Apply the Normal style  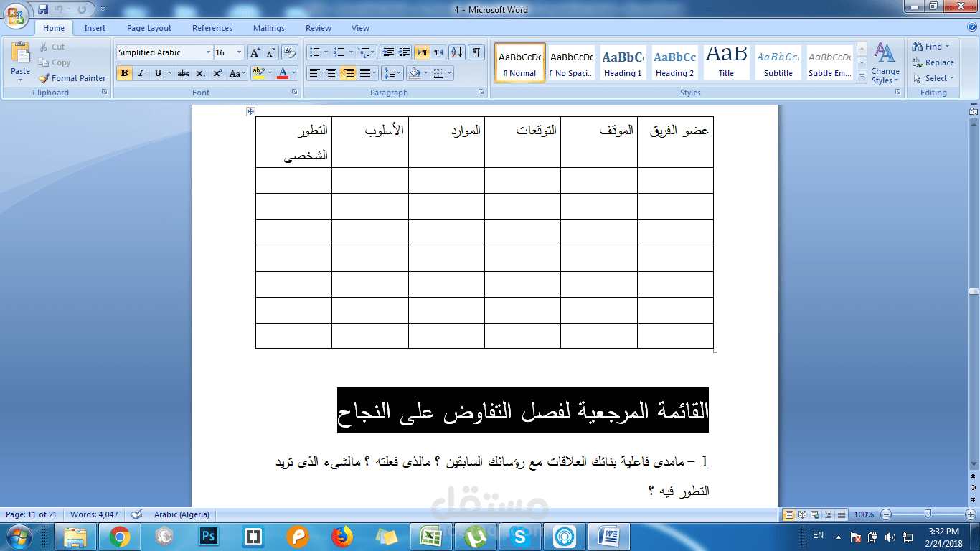[x=520, y=63]
